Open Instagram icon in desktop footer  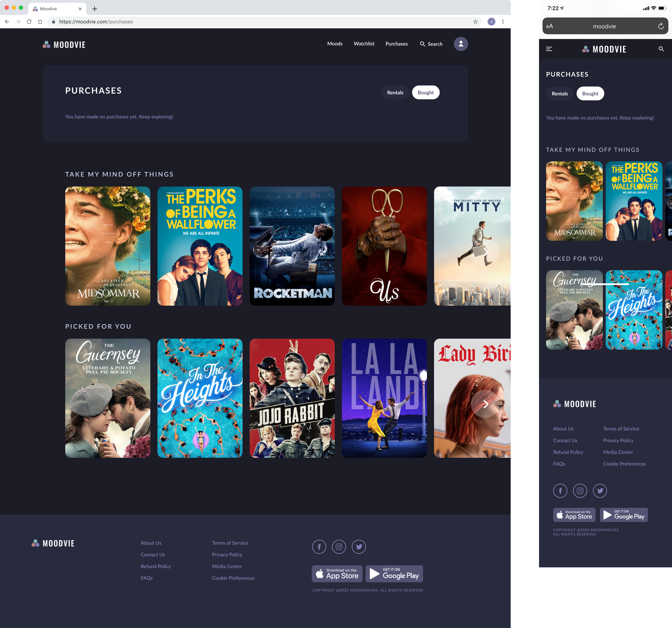coord(339,546)
